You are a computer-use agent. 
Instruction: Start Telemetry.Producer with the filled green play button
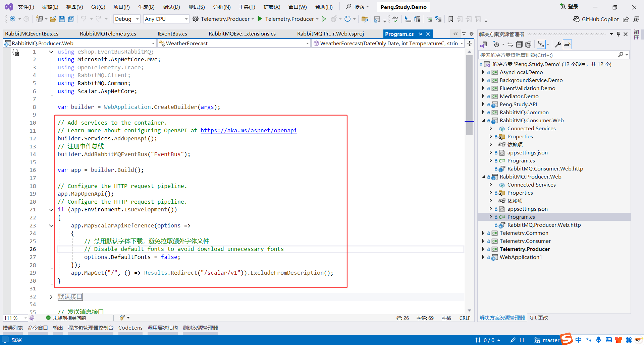point(260,19)
